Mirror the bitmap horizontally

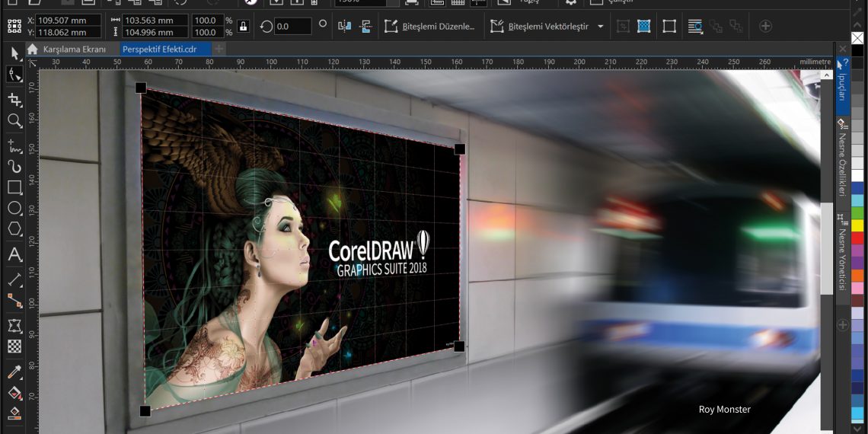[344, 26]
